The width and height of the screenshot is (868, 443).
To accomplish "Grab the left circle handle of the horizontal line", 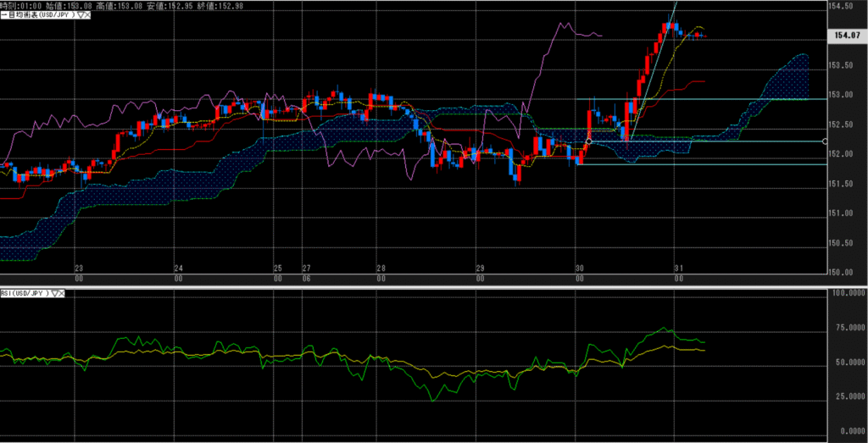I will pyautogui.click(x=589, y=141).
